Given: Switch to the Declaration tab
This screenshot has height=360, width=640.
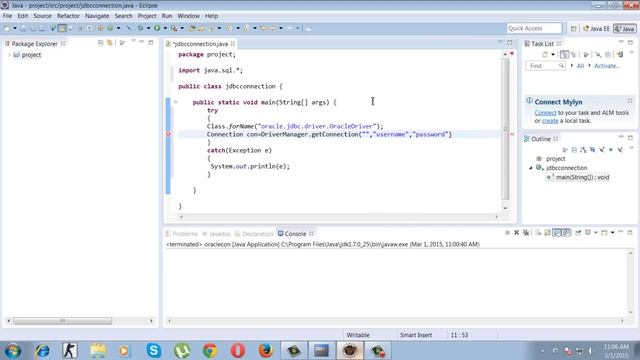Looking at the screenshot, I should tap(253, 234).
